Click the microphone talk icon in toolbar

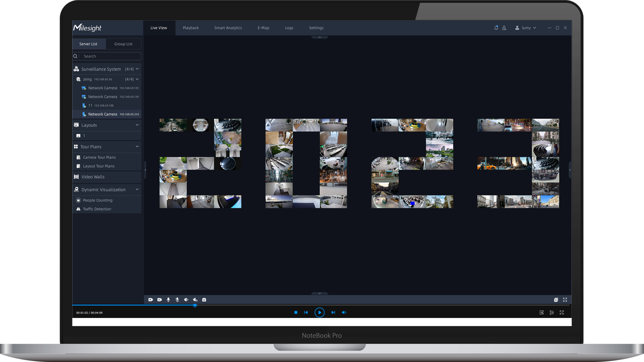click(x=168, y=300)
